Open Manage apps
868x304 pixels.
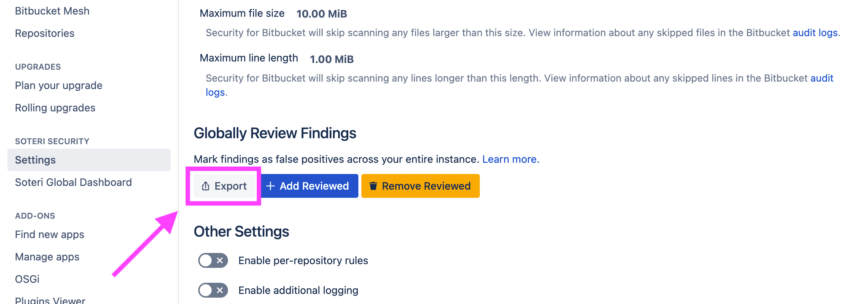[x=47, y=257]
